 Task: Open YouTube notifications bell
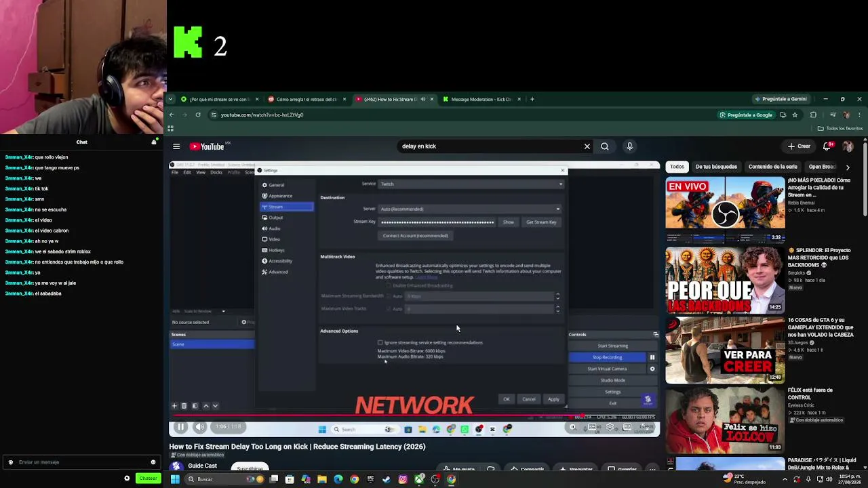click(x=827, y=146)
